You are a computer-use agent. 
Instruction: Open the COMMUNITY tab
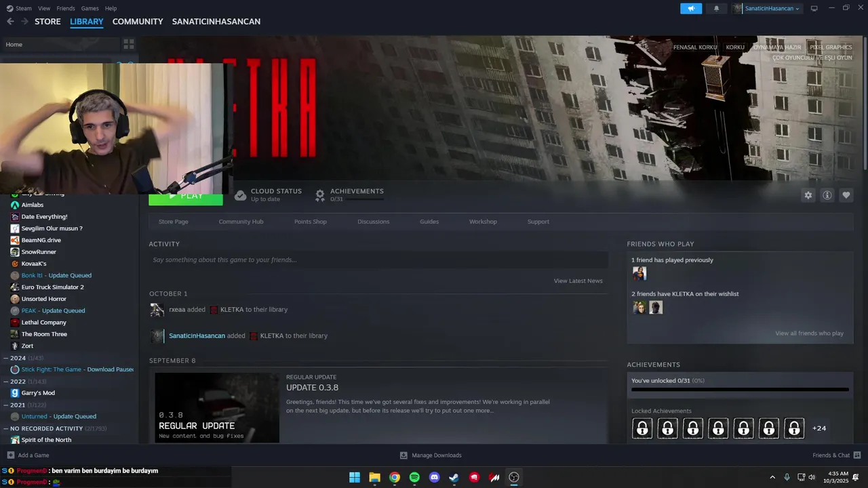point(138,22)
